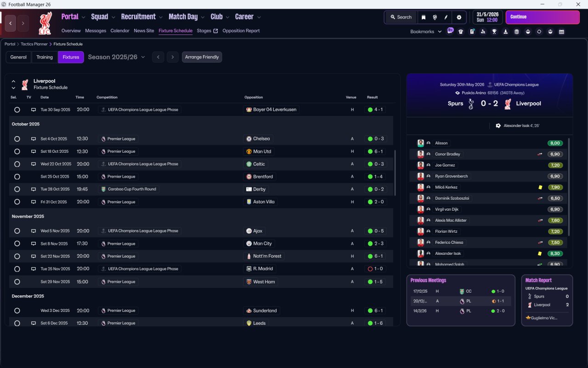Select the radio button for Chelsea fixture
This screenshot has width=588, height=368.
click(17, 139)
